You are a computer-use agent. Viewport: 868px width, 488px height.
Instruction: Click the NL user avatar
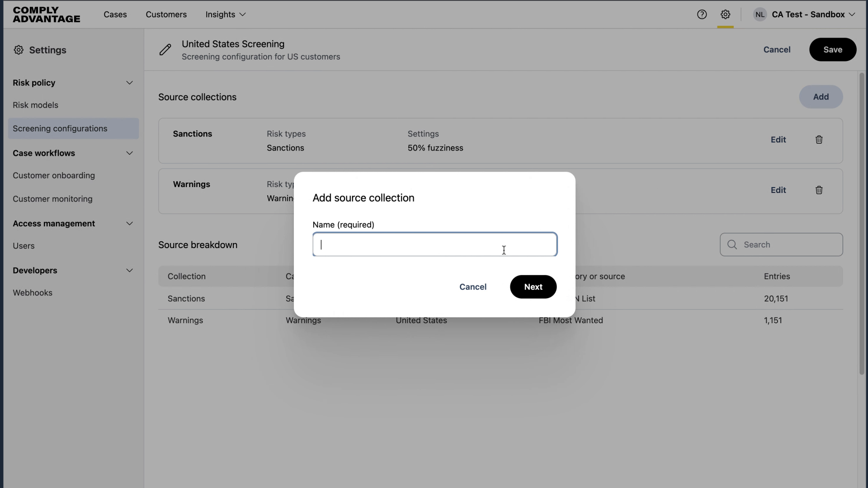pyautogui.click(x=760, y=14)
